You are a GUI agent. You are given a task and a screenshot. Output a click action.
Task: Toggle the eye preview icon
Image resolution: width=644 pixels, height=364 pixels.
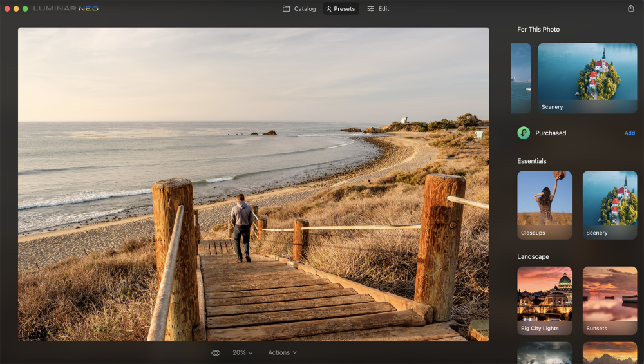click(216, 353)
